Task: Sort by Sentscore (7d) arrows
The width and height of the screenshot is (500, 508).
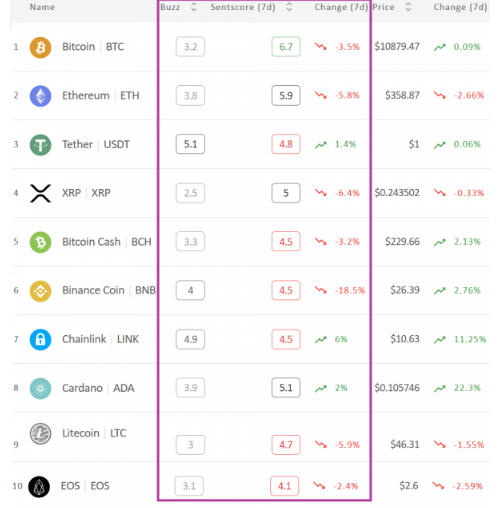Action: tap(289, 7)
